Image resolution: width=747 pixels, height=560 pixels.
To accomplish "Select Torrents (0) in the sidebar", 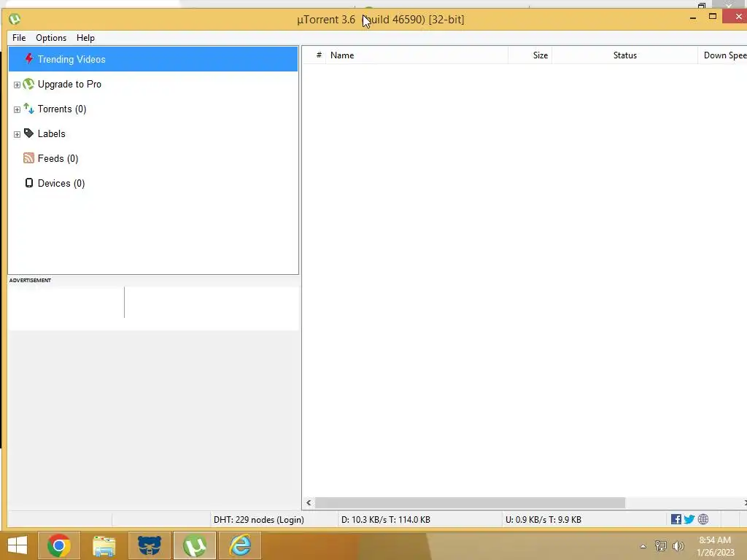I will (x=62, y=109).
